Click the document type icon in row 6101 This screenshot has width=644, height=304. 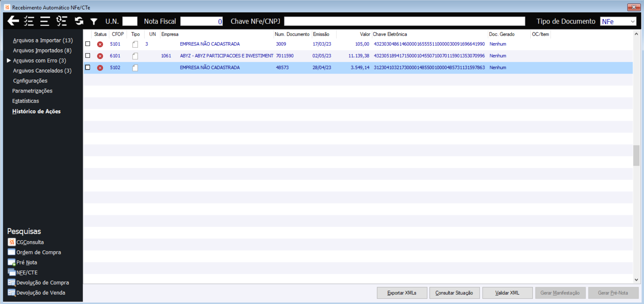point(135,56)
